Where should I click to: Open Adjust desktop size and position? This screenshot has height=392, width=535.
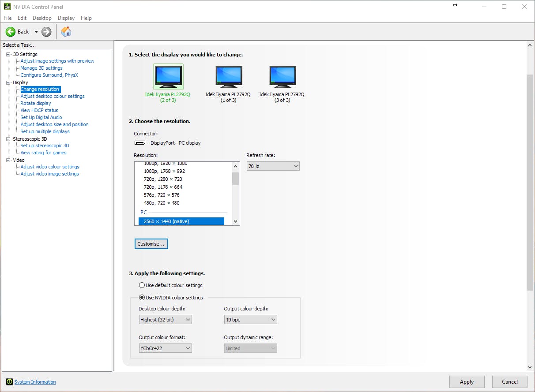click(x=54, y=124)
